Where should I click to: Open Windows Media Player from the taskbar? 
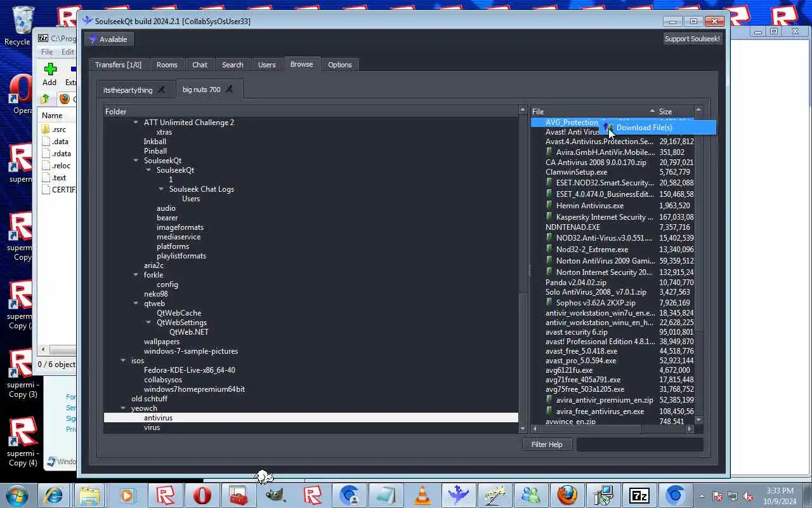coord(128,495)
